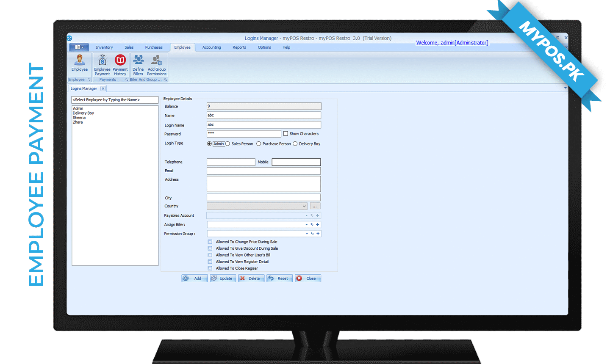Switch to the Accounting ribbon tab

pos(211,47)
